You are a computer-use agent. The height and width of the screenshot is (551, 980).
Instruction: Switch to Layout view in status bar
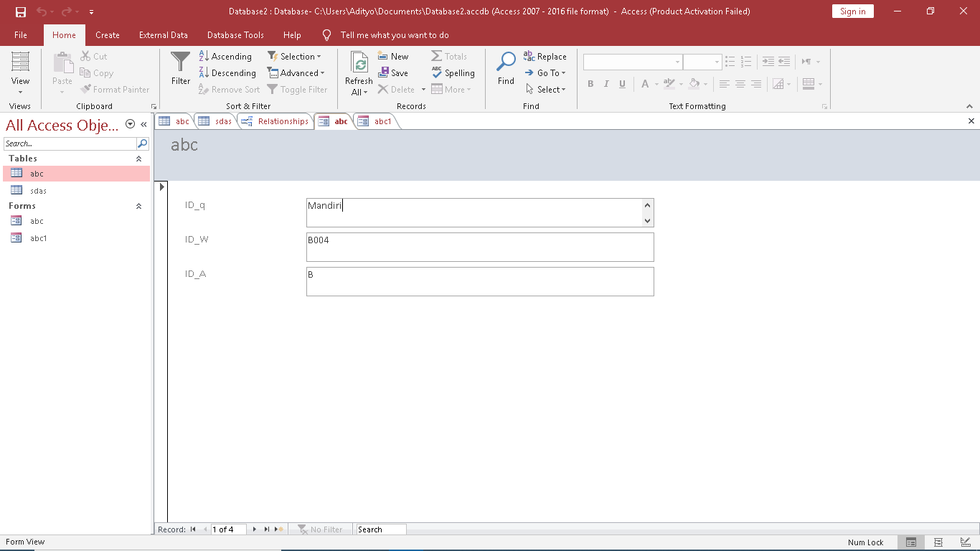938,542
